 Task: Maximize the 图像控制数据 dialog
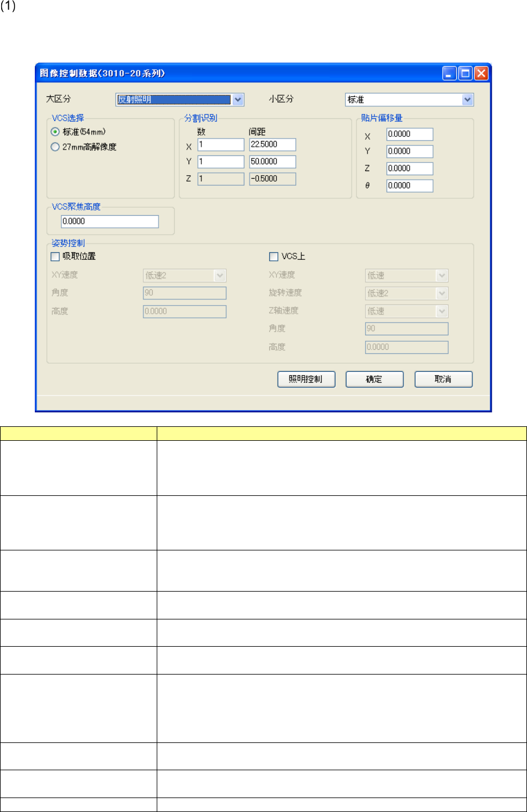tap(465, 74)
